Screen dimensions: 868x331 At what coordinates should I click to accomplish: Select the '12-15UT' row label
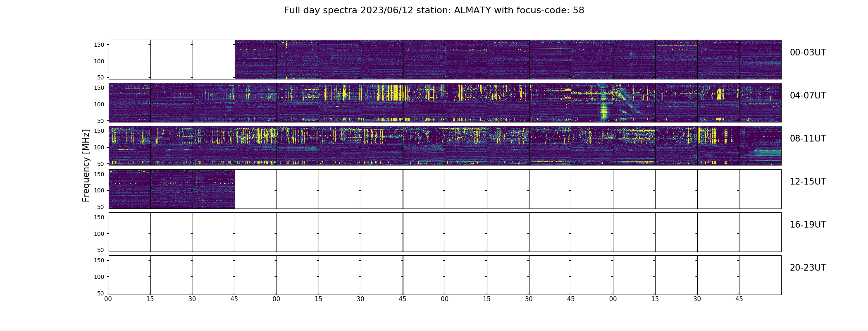pos(808,182)
